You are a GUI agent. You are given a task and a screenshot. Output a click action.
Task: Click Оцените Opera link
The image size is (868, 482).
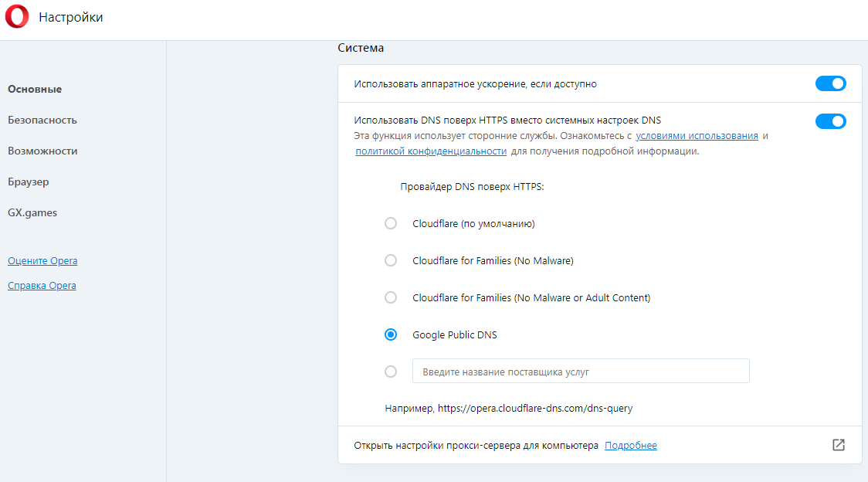[42, 261]
